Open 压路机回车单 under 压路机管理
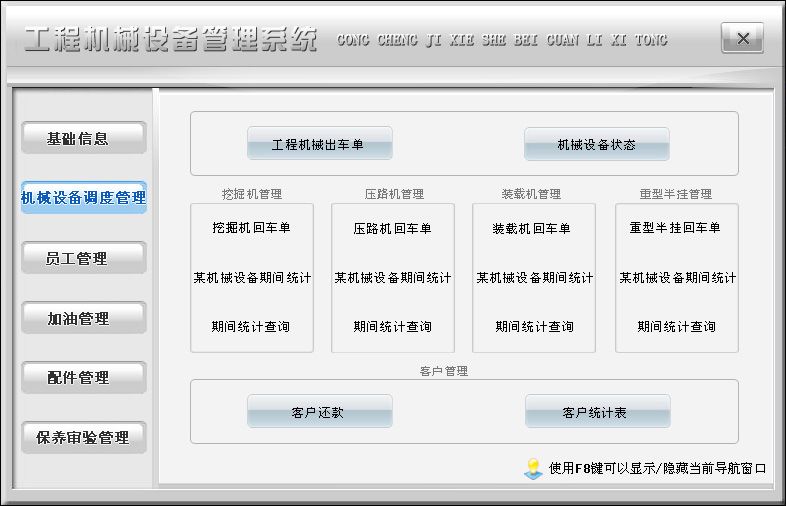 pos(392,228)
